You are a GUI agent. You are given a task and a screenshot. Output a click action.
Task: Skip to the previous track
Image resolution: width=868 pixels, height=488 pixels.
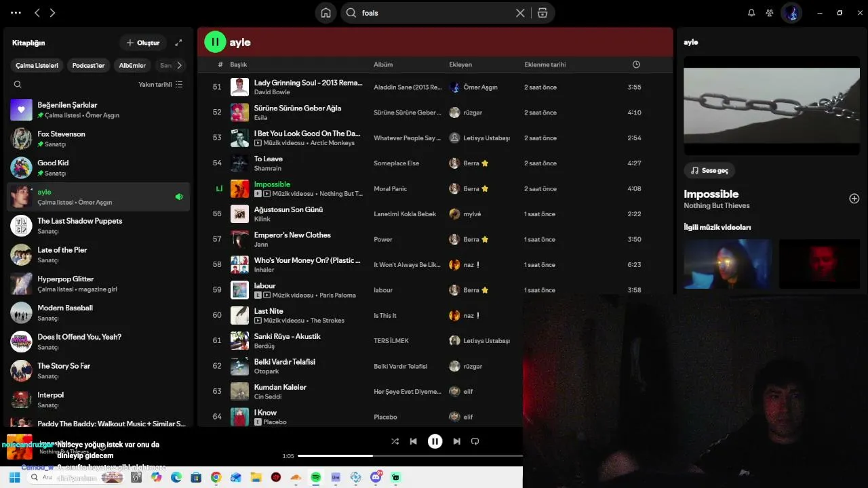point(413,441)
